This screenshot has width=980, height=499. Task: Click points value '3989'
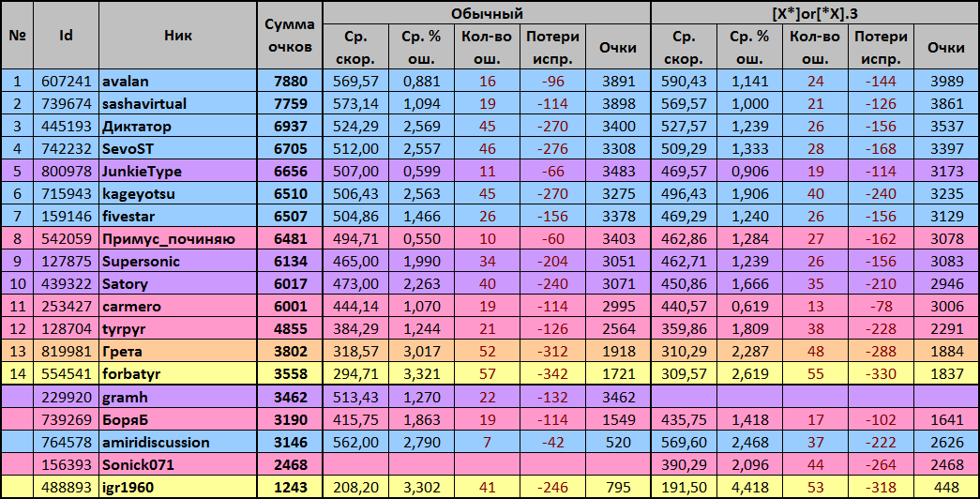tap(946, 82)
